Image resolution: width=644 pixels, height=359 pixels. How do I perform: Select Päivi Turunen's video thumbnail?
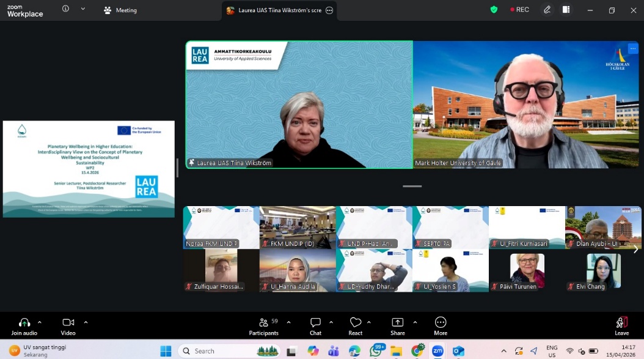click(527, 270)
